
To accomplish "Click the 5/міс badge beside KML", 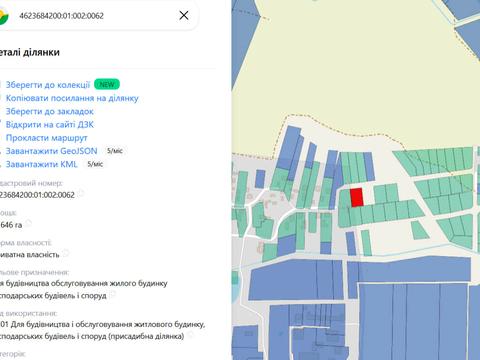I will (x=95, y=164).
